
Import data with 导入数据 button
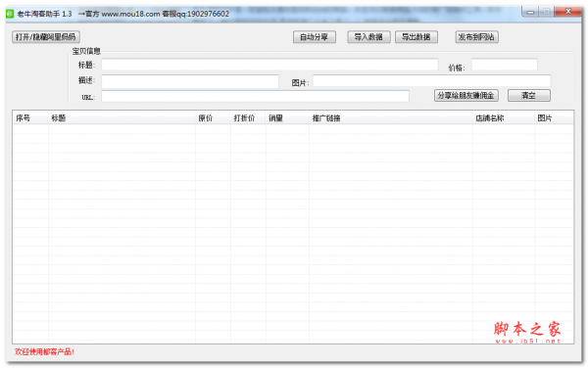368,36
